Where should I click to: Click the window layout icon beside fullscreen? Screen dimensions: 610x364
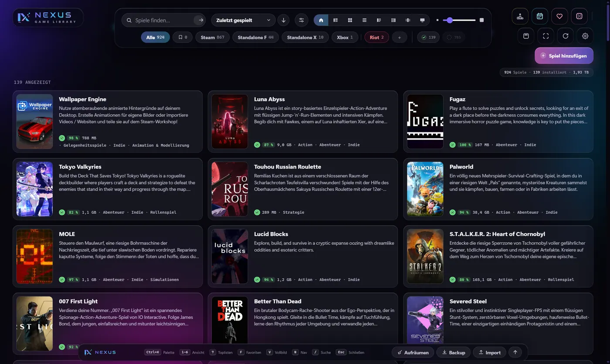[x=526, y=36]
